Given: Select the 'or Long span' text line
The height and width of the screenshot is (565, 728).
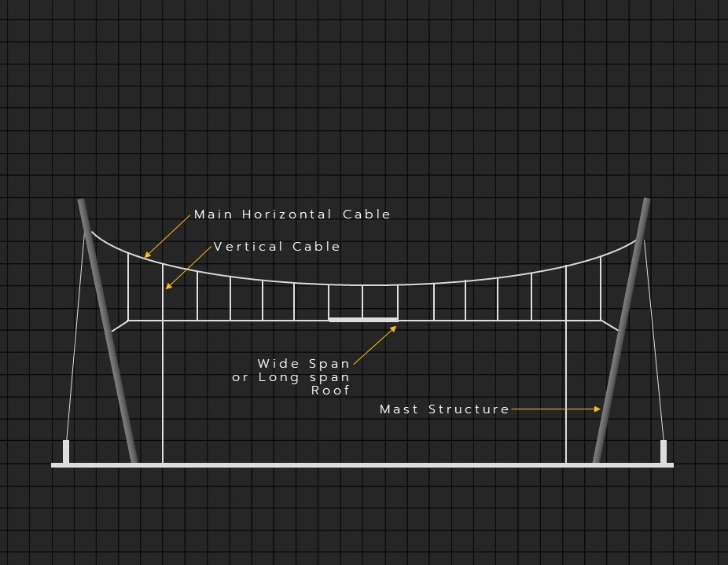Looking at the screenshot, I should tap(291, 377).
